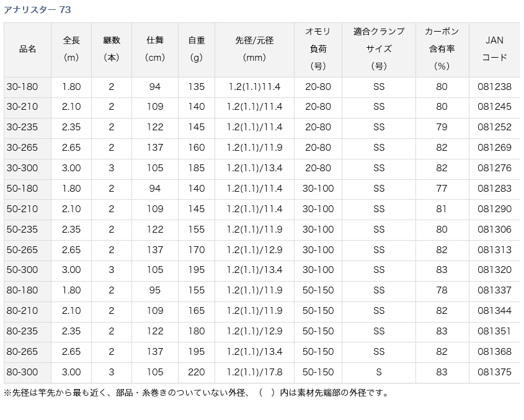Click sinker load 50-150 in 80-265 row

[x=318, y=352]
